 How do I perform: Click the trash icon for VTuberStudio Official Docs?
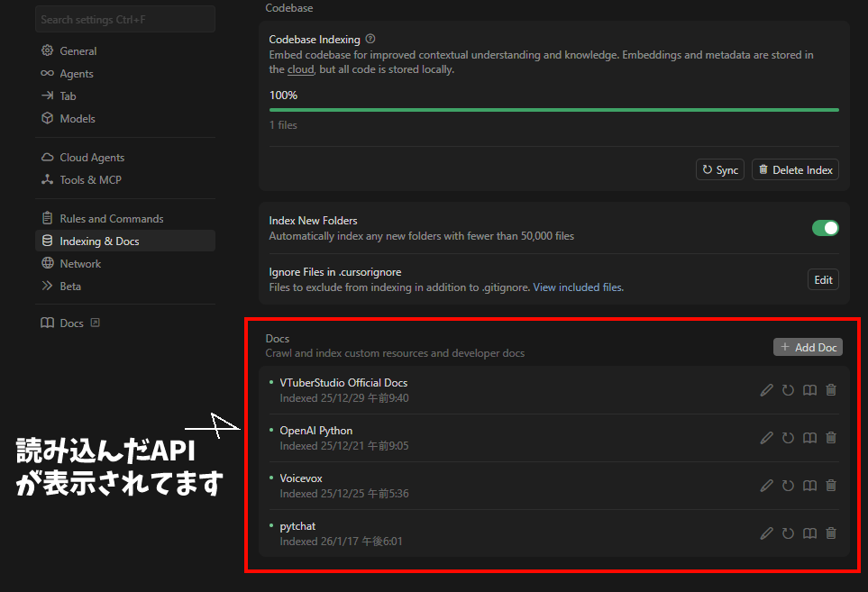coord(831,390)
